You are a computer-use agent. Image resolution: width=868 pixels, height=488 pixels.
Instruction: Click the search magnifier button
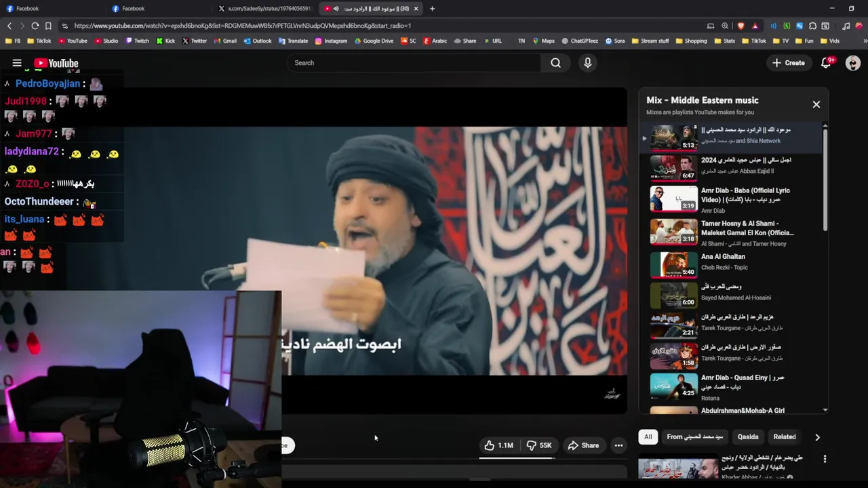[x=555, y=63]
